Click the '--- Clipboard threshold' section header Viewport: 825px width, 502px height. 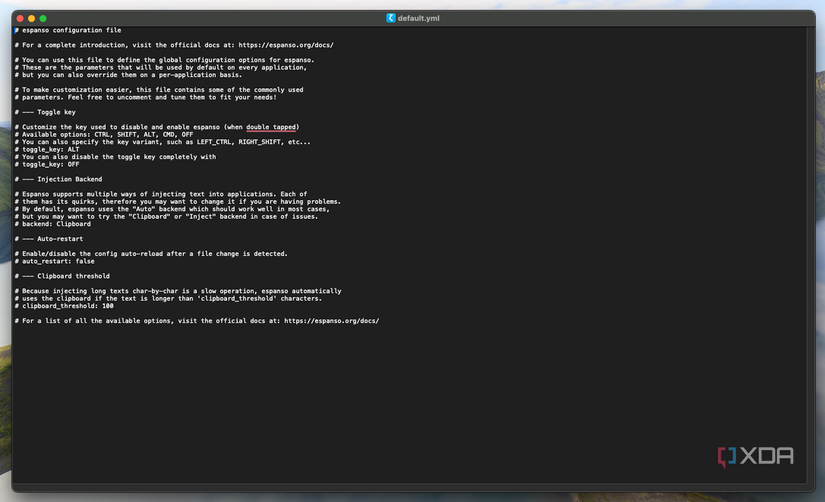62,276
